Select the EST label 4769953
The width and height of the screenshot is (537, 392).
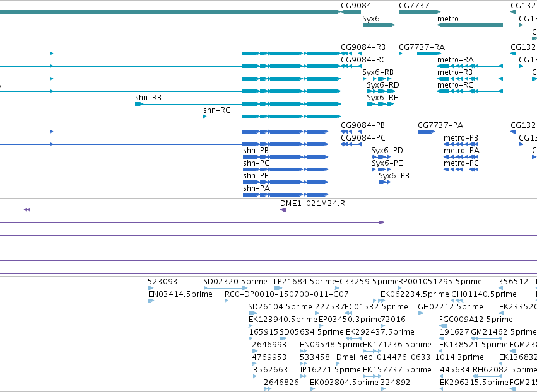(x=269, y=358)
